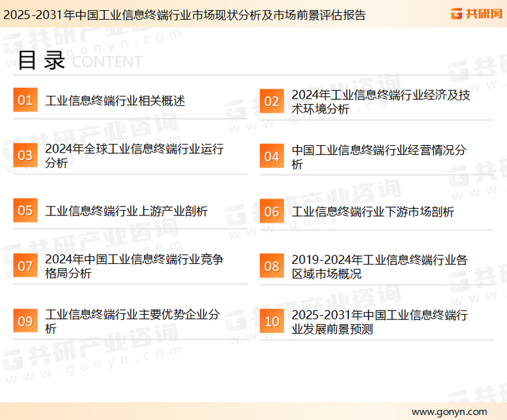
Task: Select 中国工业信息终端行业经营情况分析 entry
Action: [x=379, y=157]
